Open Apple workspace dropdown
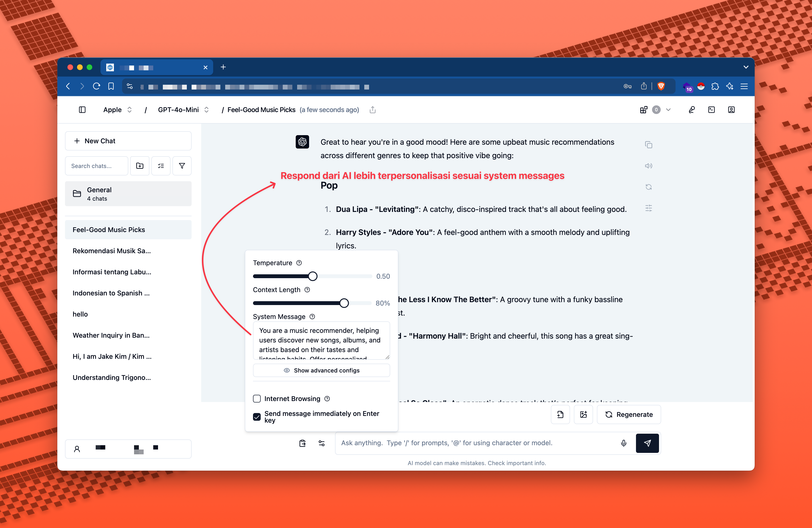Screen dimensions: 812x528 point(117,110)
